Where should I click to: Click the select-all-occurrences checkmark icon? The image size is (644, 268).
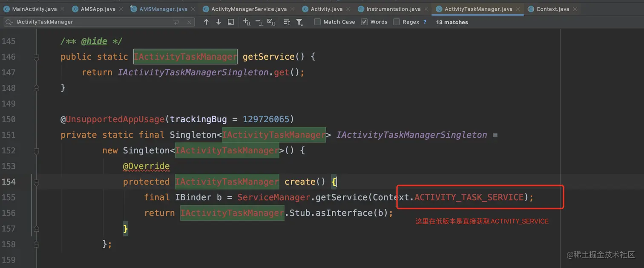tap(271, 22)
